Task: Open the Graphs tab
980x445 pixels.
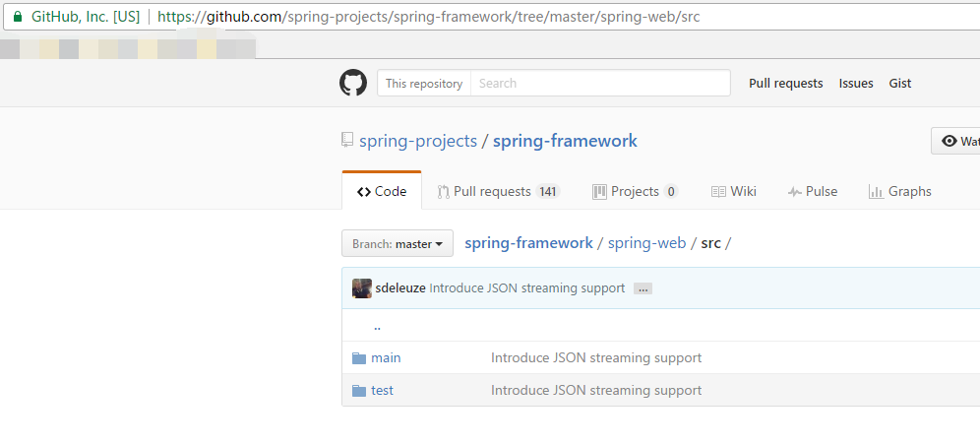Action: pyautogui.click(x=900, y=191)
